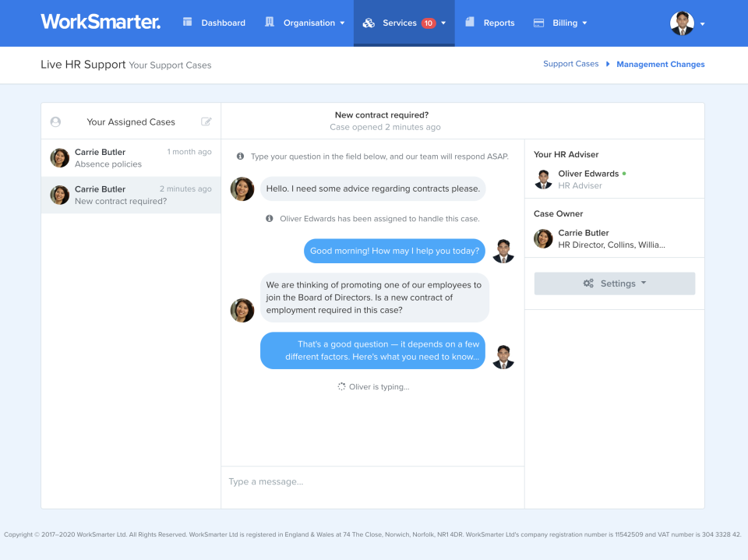Open the account dropdown arrow next to your avatar
Screen dimensions: 748x560
702,26
